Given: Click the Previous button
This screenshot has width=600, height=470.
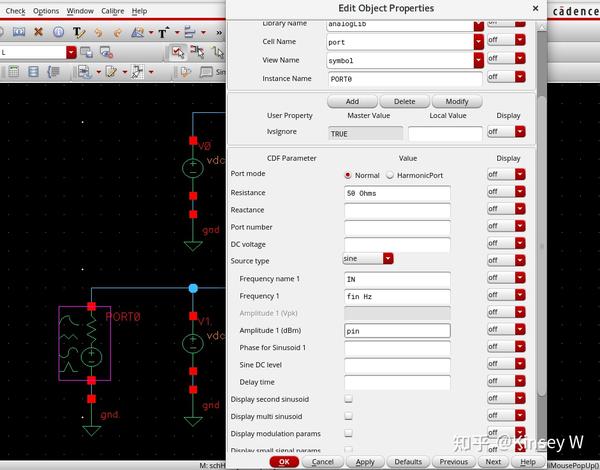Looking at the screenshot, I should tap(453, 462).
